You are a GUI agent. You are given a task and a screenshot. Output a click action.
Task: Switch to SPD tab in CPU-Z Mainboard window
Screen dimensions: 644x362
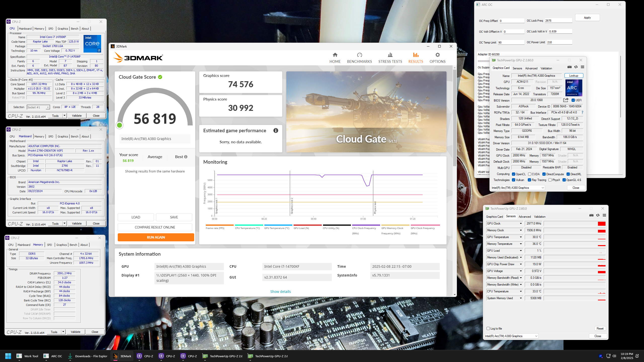(51, 137)
